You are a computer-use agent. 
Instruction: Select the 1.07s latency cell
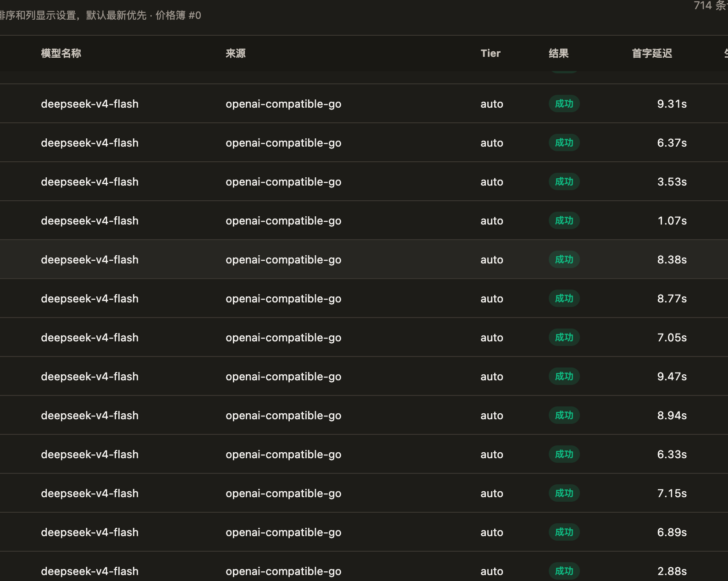[x=672, y=221]
